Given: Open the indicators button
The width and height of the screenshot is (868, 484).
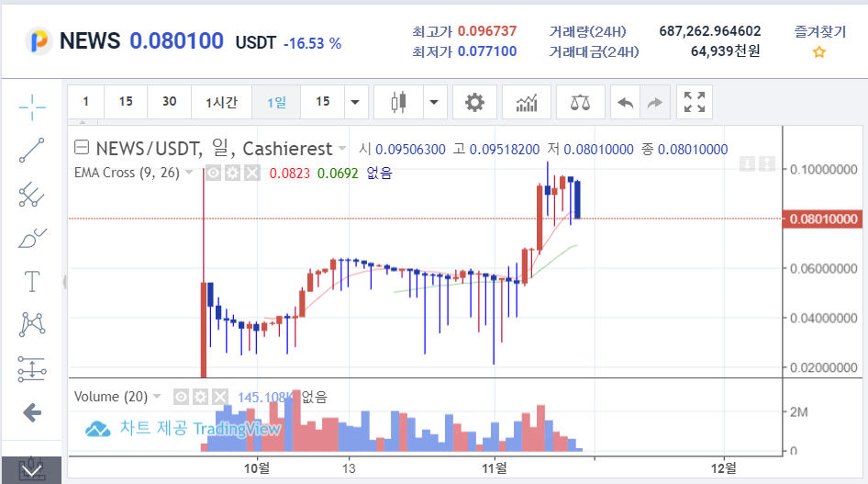Looking at the screenshot, I should [x=527, y=102].
